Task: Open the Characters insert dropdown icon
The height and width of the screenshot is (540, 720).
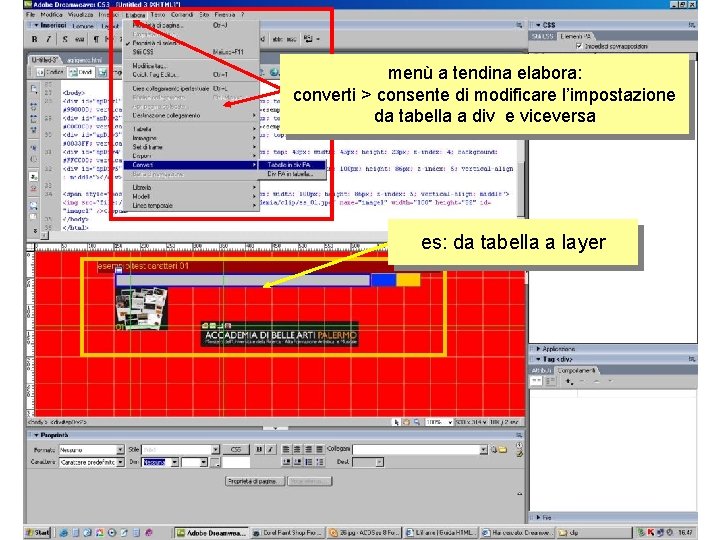Action: tap(311, 39)
